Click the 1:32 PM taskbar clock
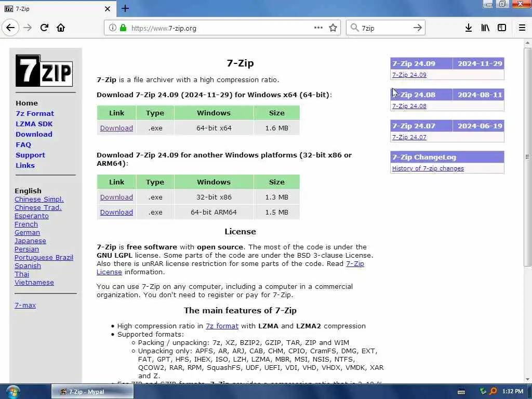Viewport: 532px width, 399px height. point(513,392)
